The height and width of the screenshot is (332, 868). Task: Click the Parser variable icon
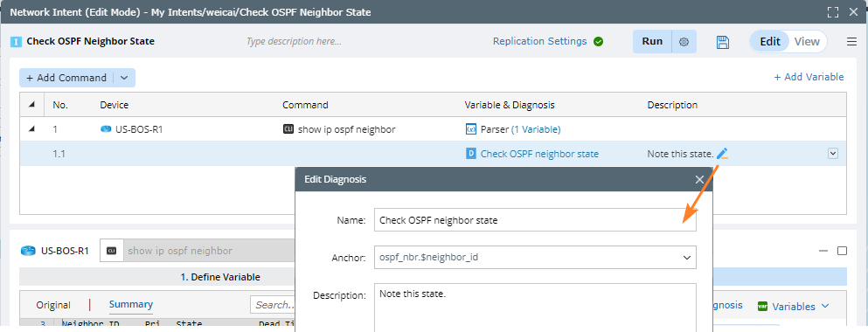tap(471, 129)
